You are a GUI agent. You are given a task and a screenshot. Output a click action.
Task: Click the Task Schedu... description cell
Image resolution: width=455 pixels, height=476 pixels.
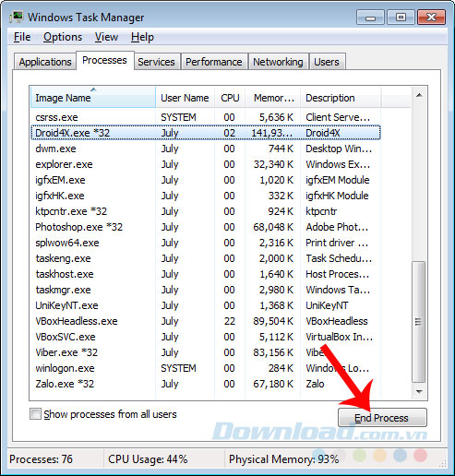coord(339,258)
